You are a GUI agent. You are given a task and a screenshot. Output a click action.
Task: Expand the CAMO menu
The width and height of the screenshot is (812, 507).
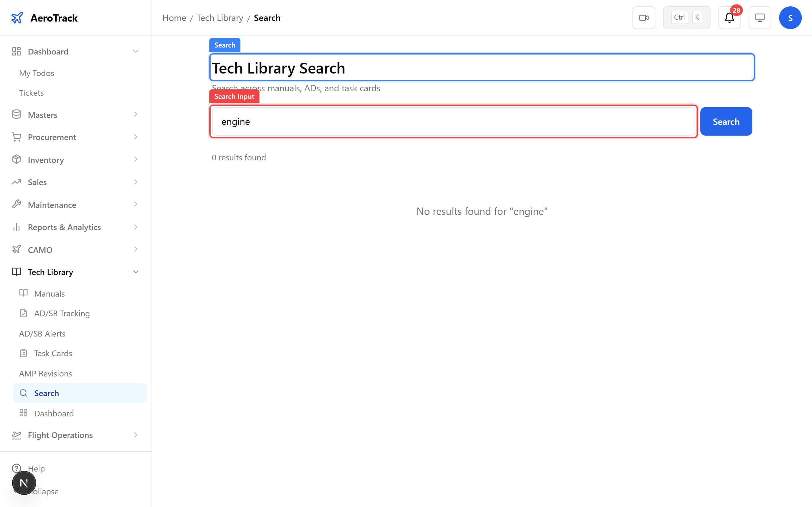[135, 249]
